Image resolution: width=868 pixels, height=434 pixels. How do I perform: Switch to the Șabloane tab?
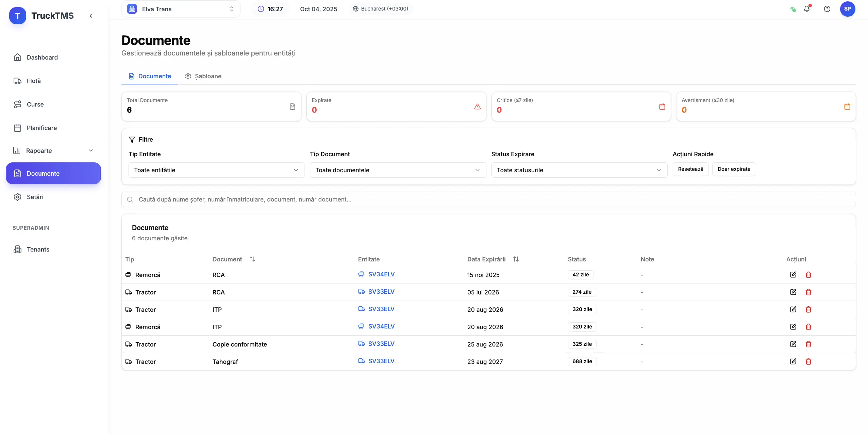(x=203, y=76)
